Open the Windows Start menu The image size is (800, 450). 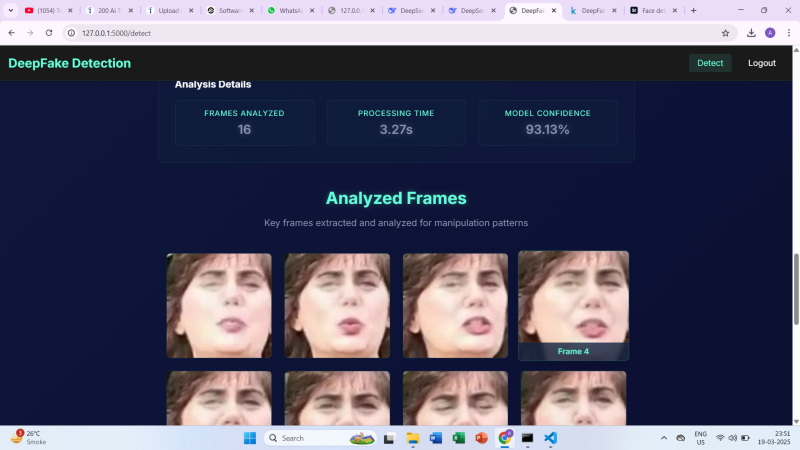pyautogui.click(x=249, y=438)
